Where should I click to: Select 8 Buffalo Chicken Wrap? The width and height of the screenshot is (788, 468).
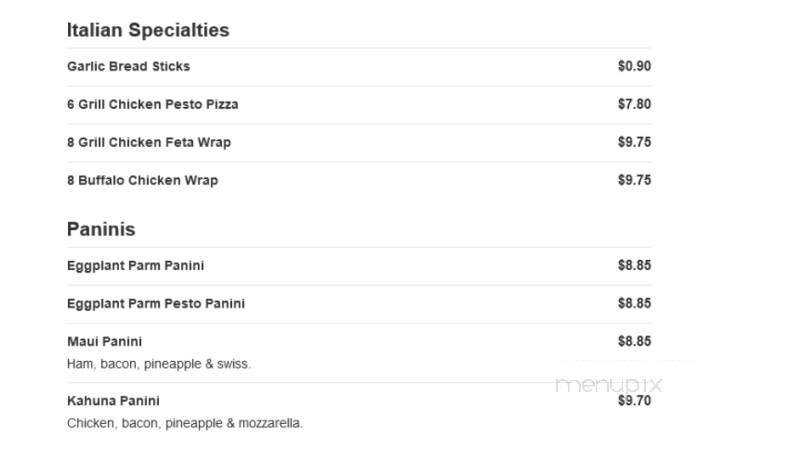click(142, 180)
